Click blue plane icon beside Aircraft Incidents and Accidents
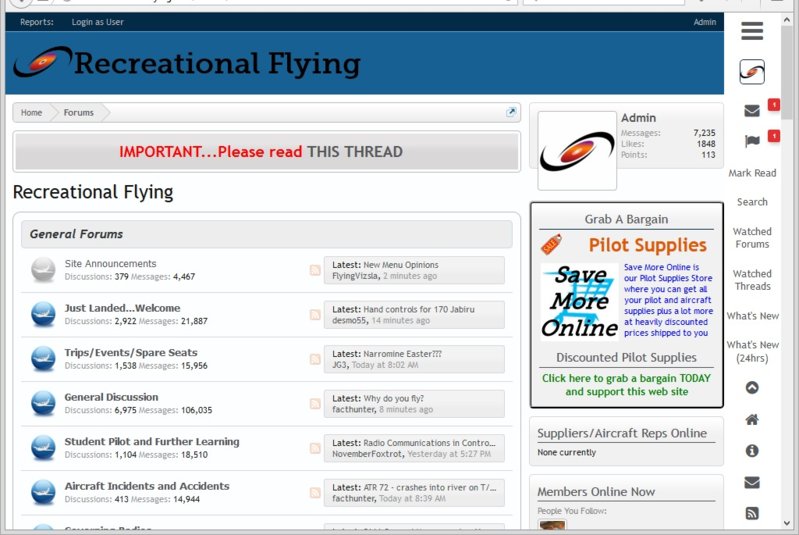 tap(43, 493)
